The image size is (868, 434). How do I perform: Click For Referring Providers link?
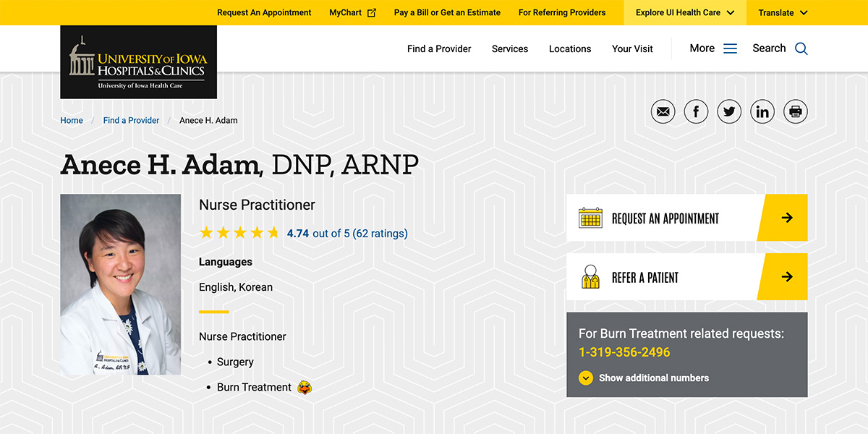(562, 12)
